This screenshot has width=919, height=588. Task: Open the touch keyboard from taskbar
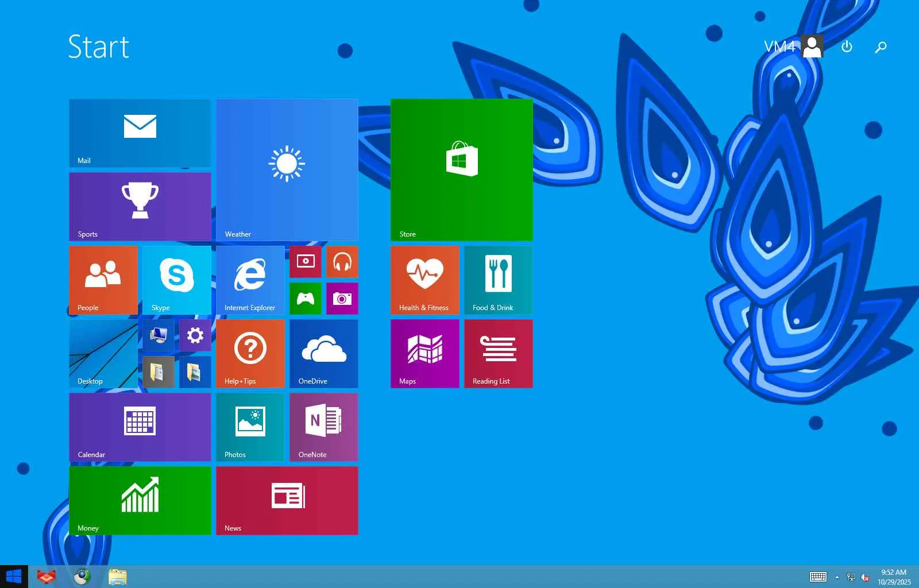(x=818, y=577)
